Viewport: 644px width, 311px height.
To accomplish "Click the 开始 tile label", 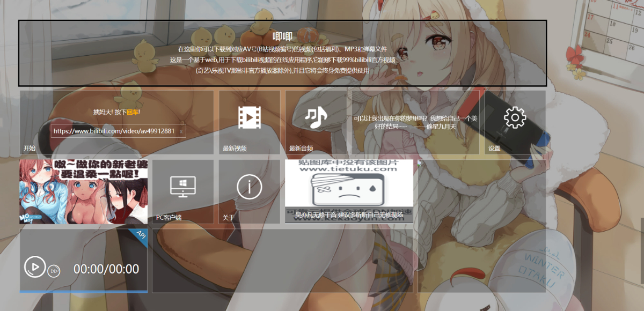I will pyautogui.click(x=29, y=149).
